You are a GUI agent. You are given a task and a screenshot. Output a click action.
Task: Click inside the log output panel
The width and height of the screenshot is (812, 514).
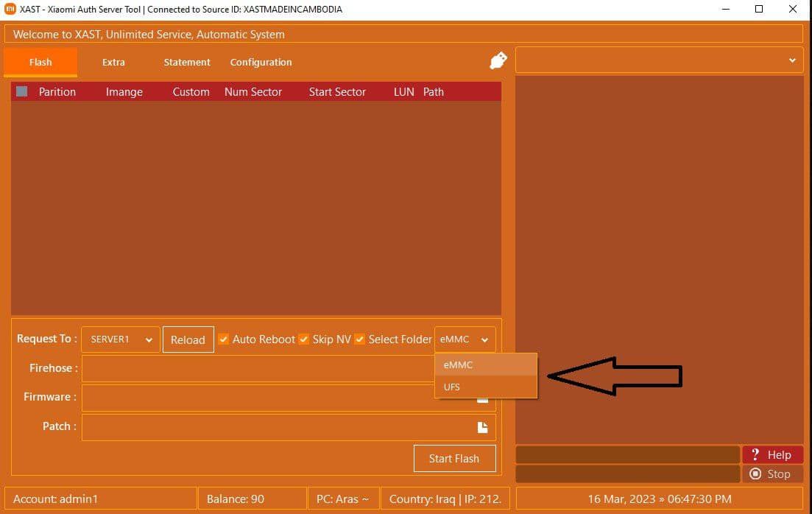click(659, 259)
